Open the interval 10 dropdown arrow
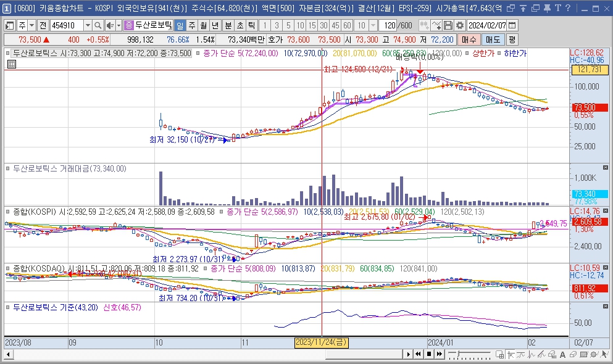This screenshot has height=364, width=613. [x=373, y=25]
